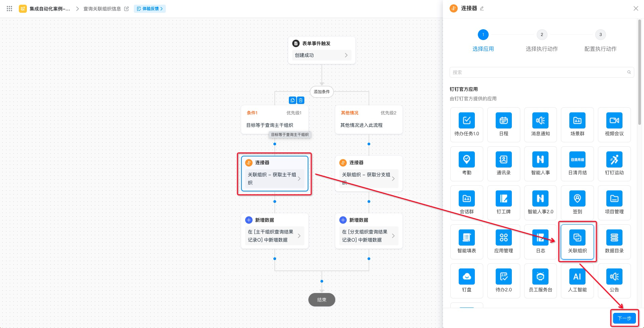
Task: Copy the 条件1 branch with copy icon
Action: click(x=293, y=100)
